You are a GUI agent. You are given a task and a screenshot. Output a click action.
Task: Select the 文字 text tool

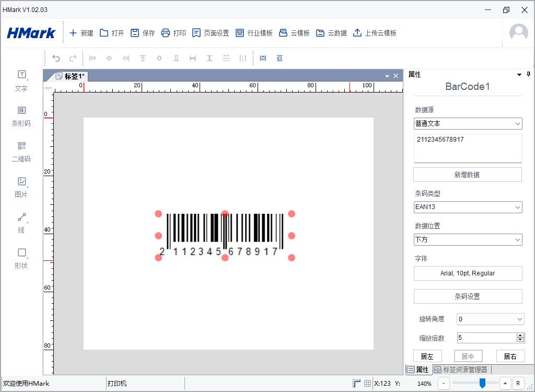tap(21, 80)
